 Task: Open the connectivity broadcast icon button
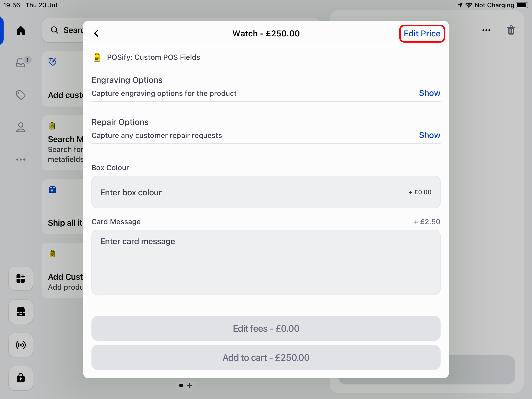pyautogui.click(x=21, y=345)
